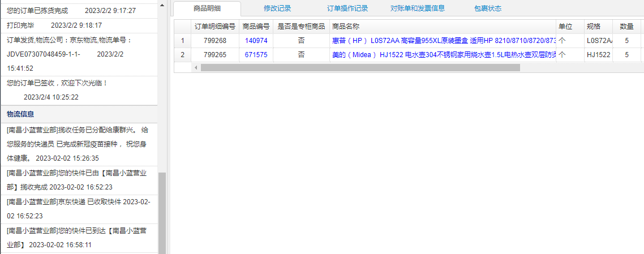Screen dimensions: 644x254
Task: Click the product table horizontal scrollbar thumb
Action: point(360,67)
